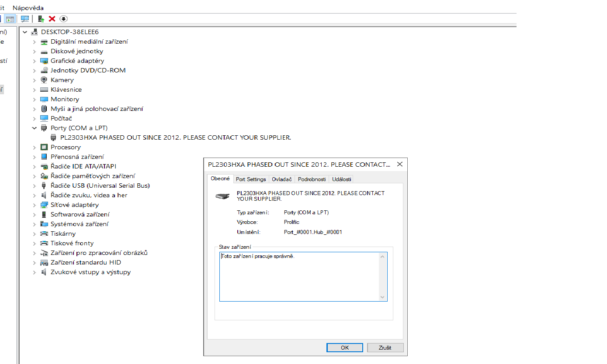The image size is (607, 364).
Task: Collapse the Porty (COM a LPT) node
Action: (34, 128)
